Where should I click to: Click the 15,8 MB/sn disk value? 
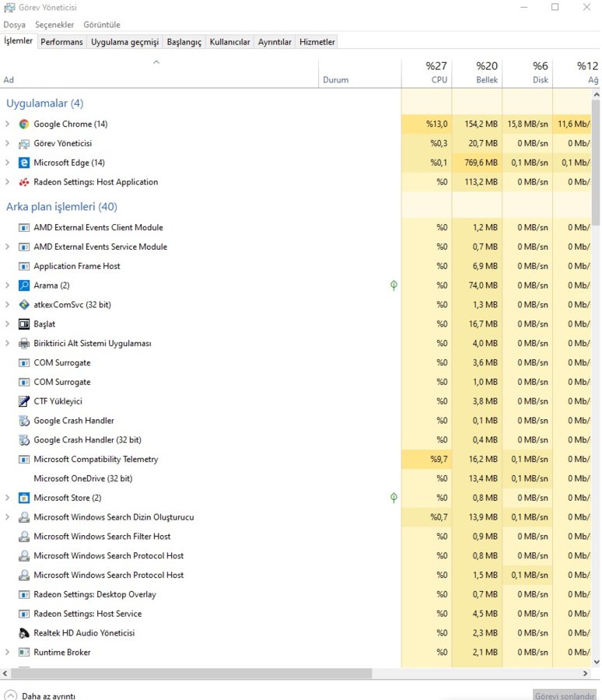[x=527, y=124]
